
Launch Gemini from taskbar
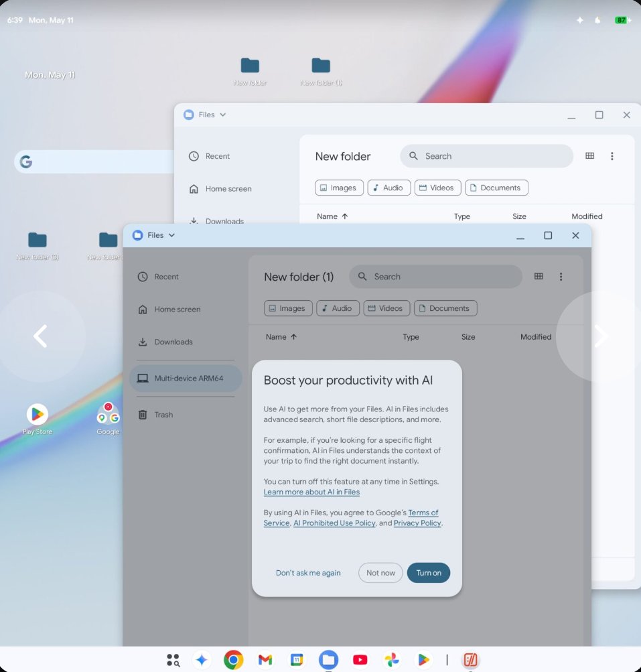202,659
